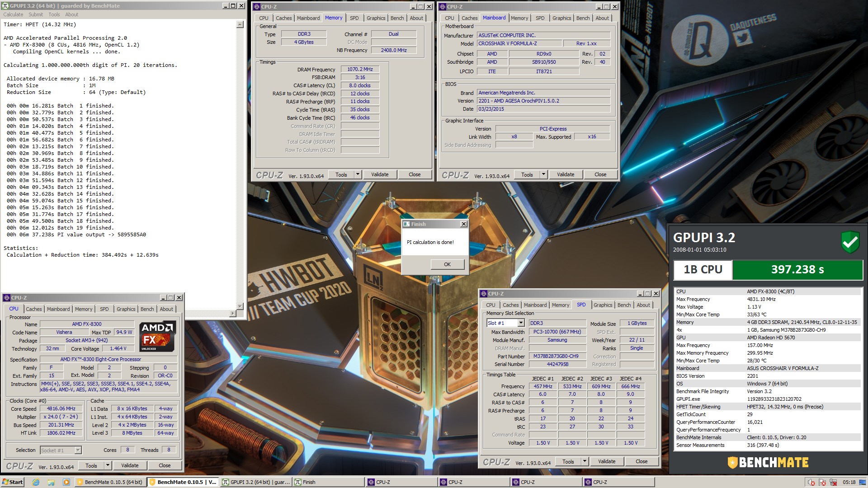The image size is (868, 488).
Task: Click the CPU-Z CPU window's title bar icon
Action: tap(7, 298)
